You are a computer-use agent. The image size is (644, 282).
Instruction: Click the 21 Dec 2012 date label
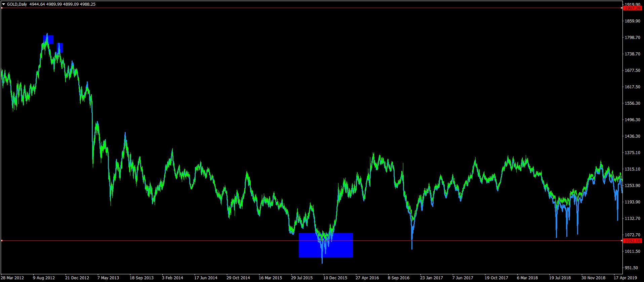[x=77, y=278]
